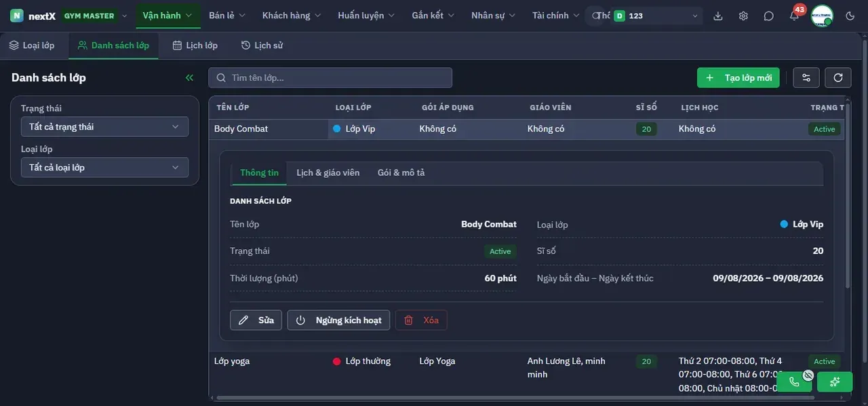Viewport: 868px width, 406px height.
Task: Open notifications bell with 43 badge
Action: [x=794, y=16]
